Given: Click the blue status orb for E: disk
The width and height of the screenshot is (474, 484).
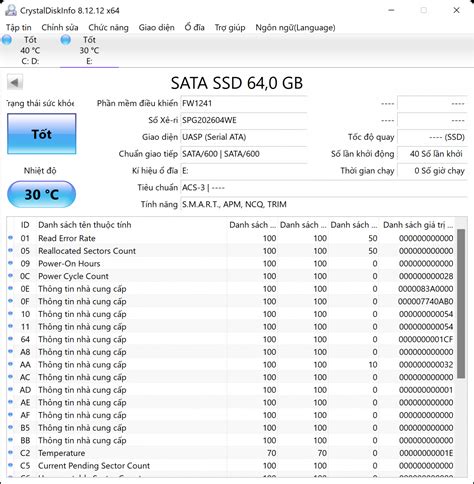Looking at the screenshot, I should pos(66,40).
